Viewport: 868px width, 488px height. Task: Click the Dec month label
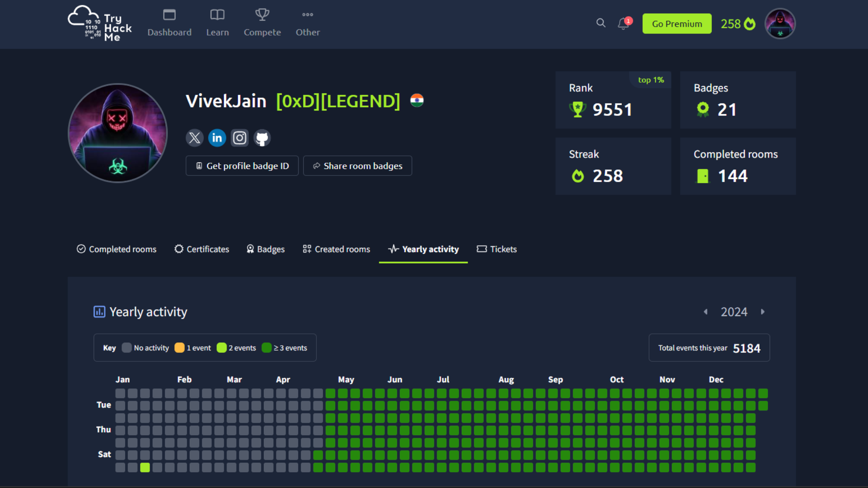point(716,380)
